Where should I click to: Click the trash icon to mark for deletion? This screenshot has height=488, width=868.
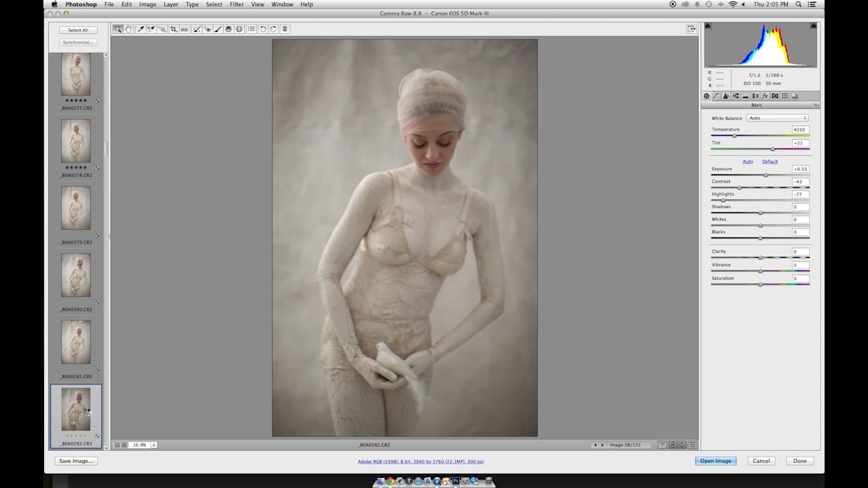285,29
